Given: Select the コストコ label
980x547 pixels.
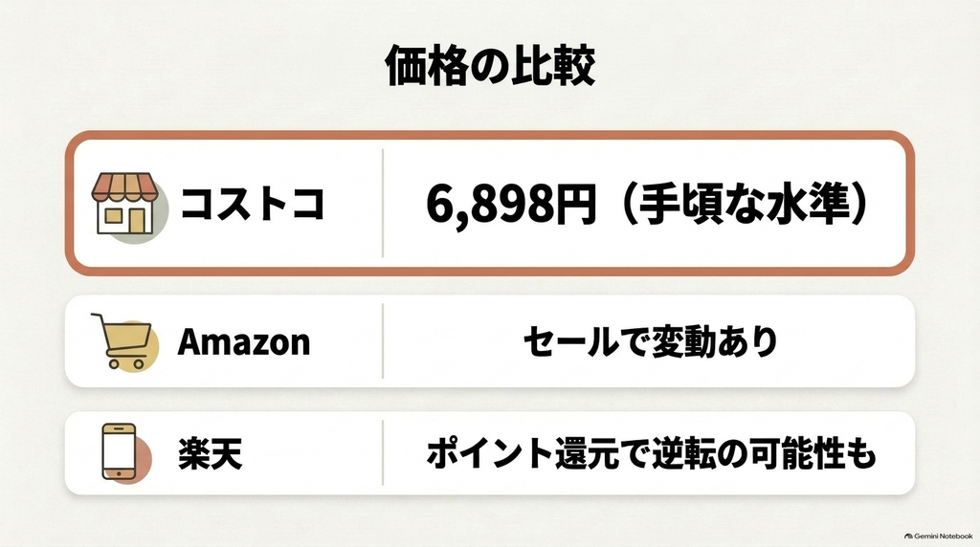Looking at the screenshot, I should point(253,204).
